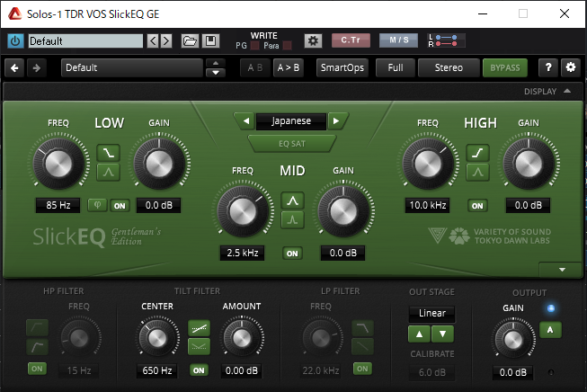Select the HIGH band bell shape
The width and height of the screenshot is (587, 392).
(x=477, y=172)
